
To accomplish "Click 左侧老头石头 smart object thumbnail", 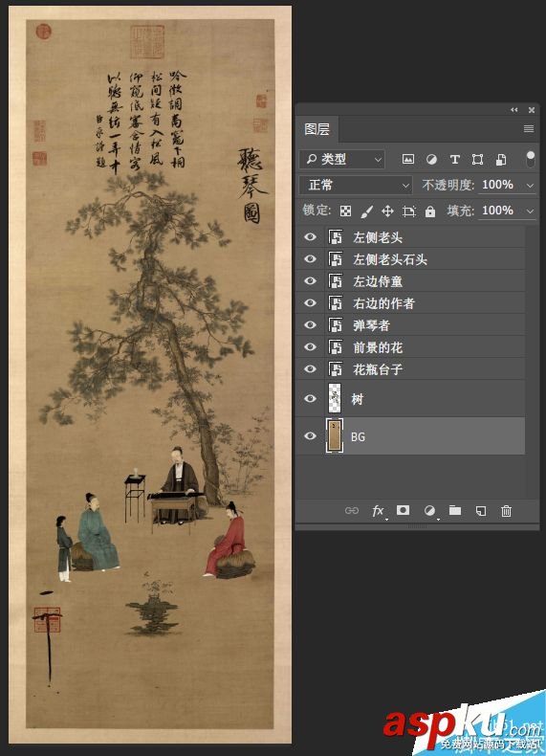I will pos(335,259).
